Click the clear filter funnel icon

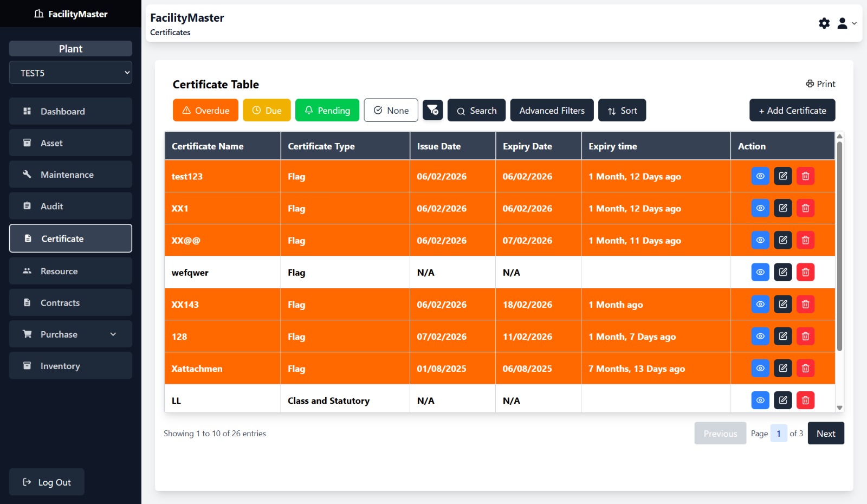[432, 110]
